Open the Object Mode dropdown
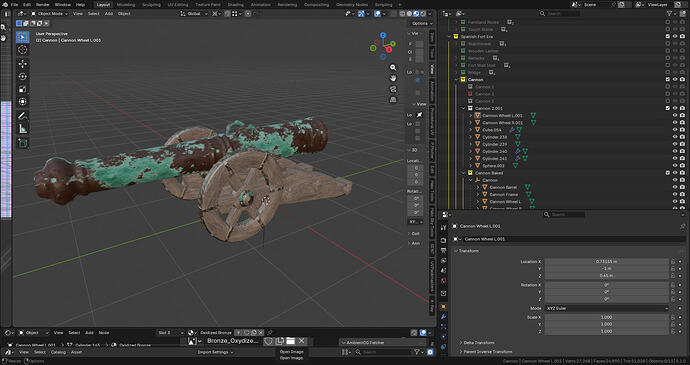Image resolution: width=690 pixels, height=365 pixels. coord(49,14)
